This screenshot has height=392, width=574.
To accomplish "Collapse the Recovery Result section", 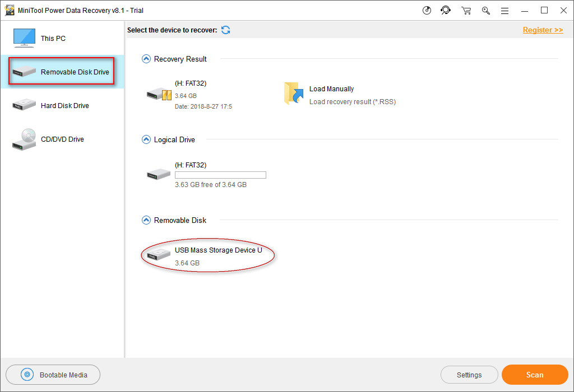I will [146, 59].
